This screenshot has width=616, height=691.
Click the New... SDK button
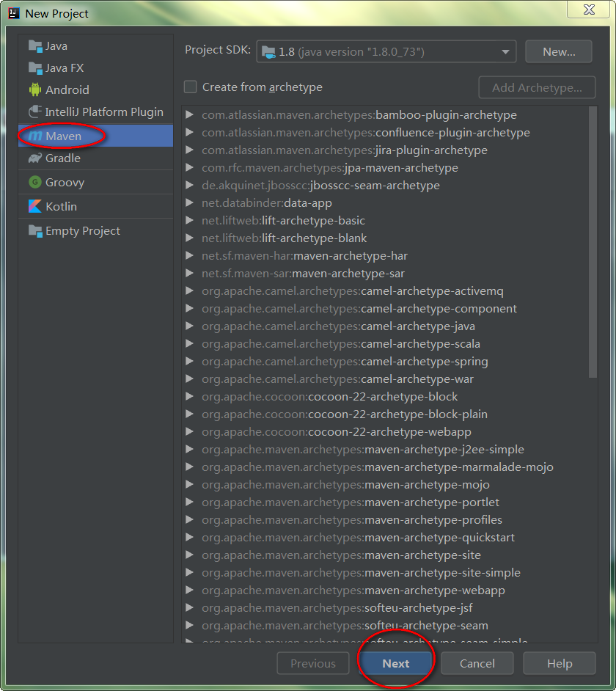point(559,52)
